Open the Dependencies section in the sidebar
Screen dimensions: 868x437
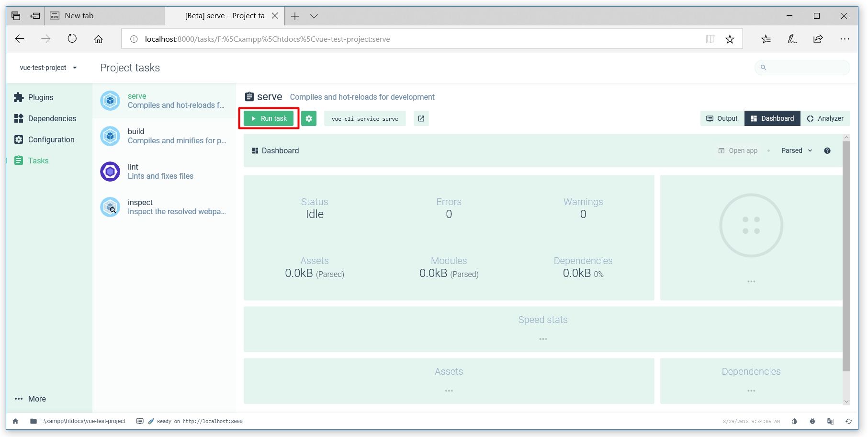(52, 118)
